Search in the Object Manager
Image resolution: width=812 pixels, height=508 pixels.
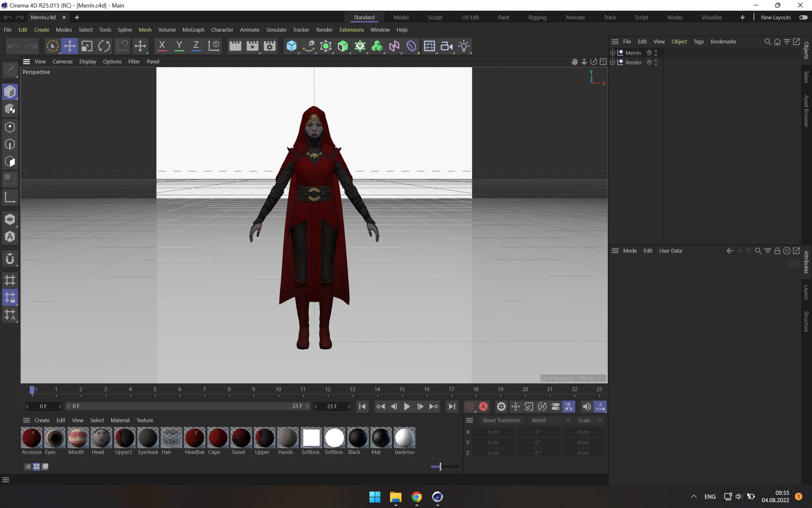click(767, 41)
